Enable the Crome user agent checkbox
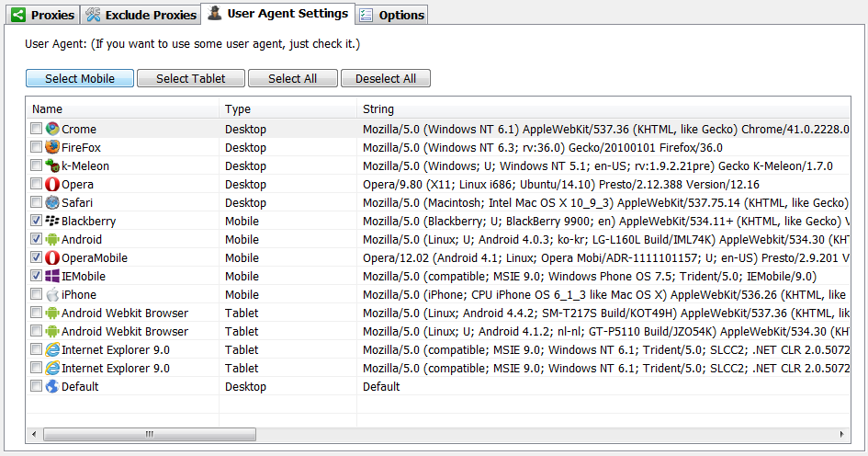 tap(36, 129)
